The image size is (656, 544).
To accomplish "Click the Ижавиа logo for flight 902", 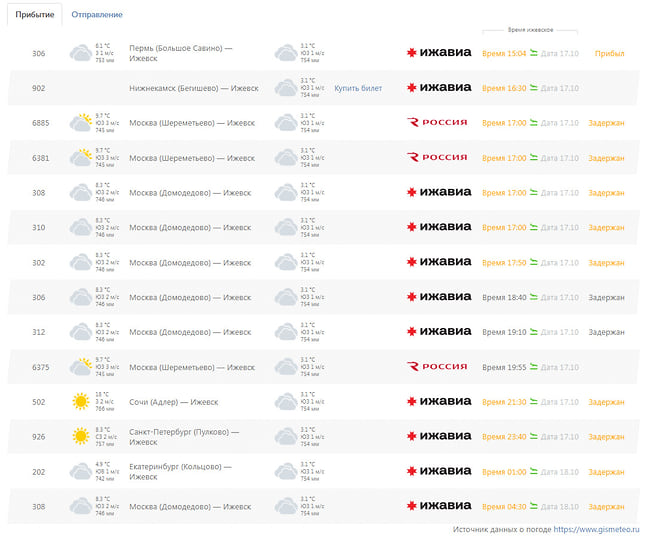I will [x=438, y=88].
